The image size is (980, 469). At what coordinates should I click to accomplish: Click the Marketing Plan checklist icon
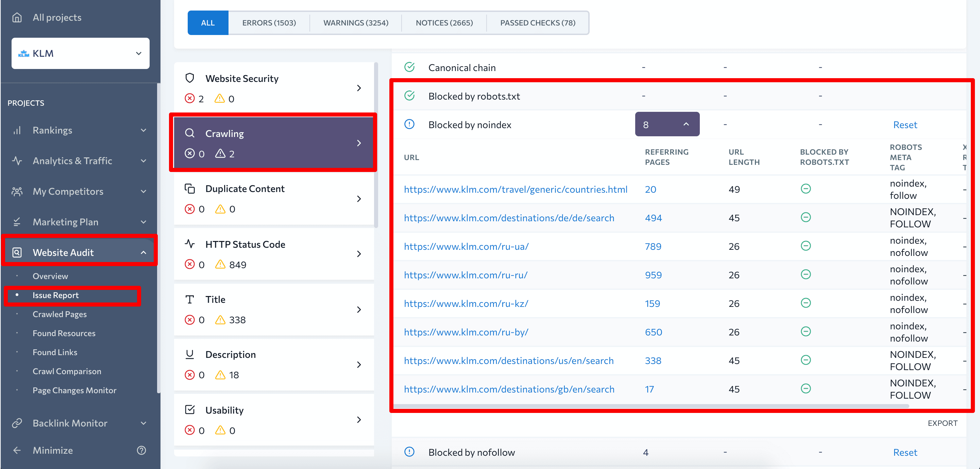(x=17, y=222)
